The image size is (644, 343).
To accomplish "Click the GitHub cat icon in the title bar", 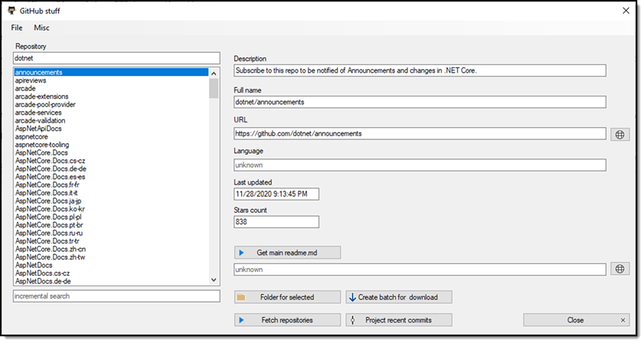I will (x=11, y=11).
